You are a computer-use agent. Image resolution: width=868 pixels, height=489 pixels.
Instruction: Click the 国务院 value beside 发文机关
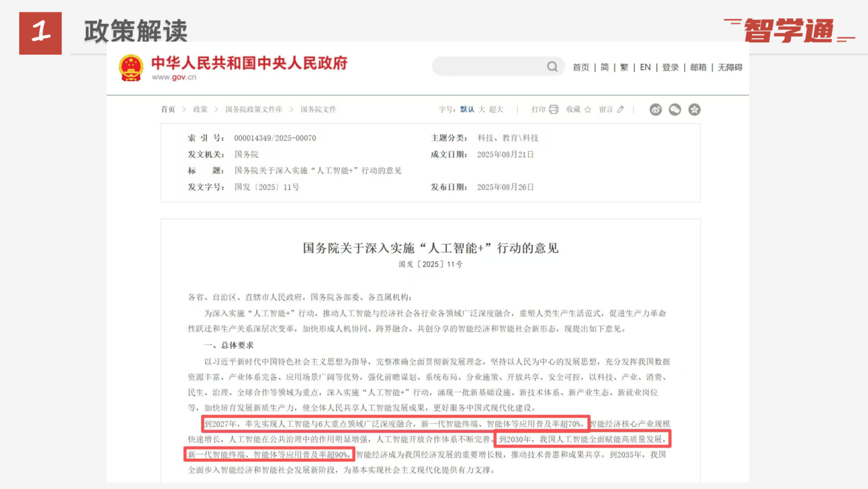(246, 154)
